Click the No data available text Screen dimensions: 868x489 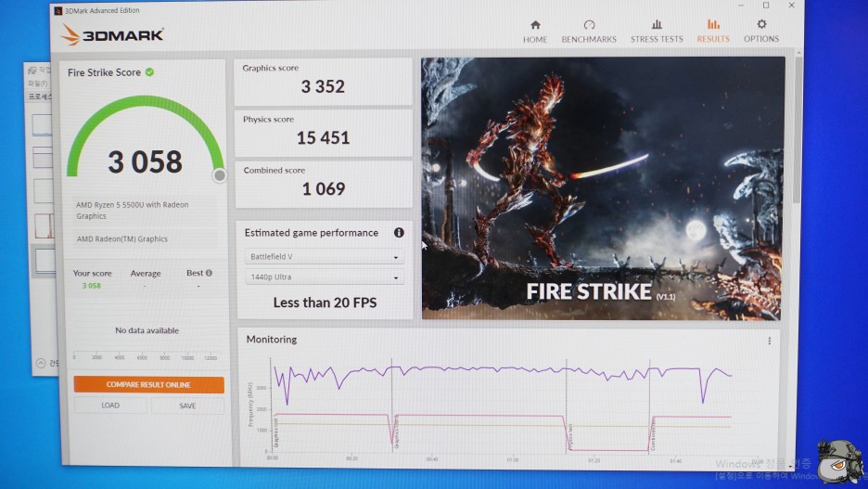coord(147,330)
